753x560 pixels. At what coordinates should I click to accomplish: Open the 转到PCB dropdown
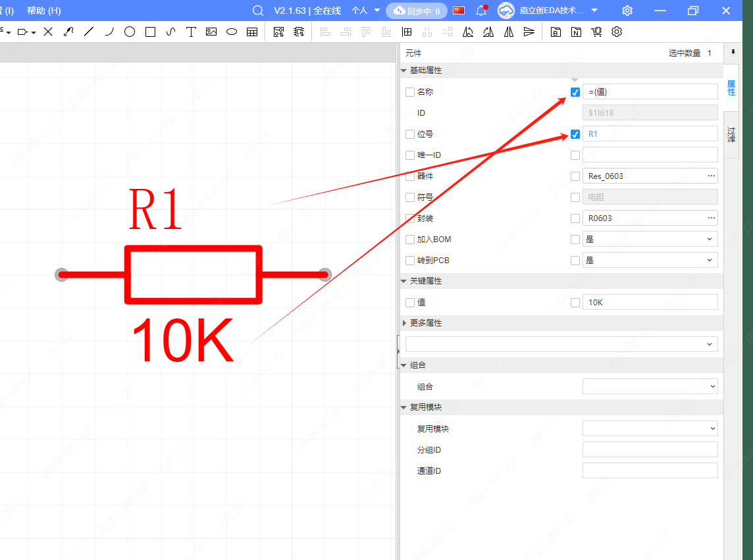point(650,261)
